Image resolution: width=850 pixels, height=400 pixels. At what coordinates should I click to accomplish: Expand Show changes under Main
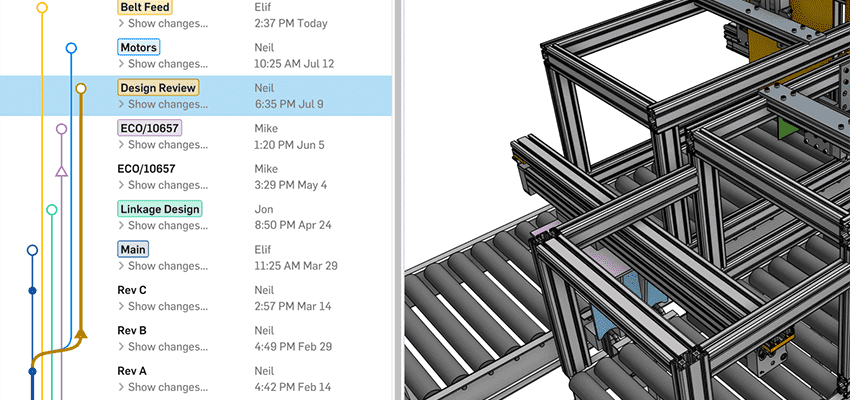tap(163, 266)
